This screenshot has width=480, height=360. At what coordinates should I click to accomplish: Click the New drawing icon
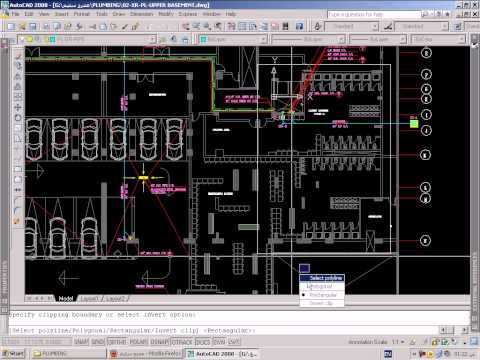(11, 26)
